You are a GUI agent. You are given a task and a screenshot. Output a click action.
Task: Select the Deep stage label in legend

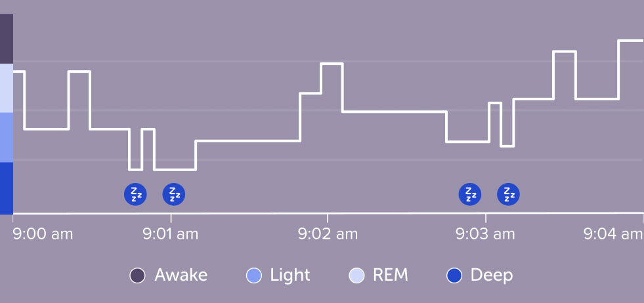491,275
